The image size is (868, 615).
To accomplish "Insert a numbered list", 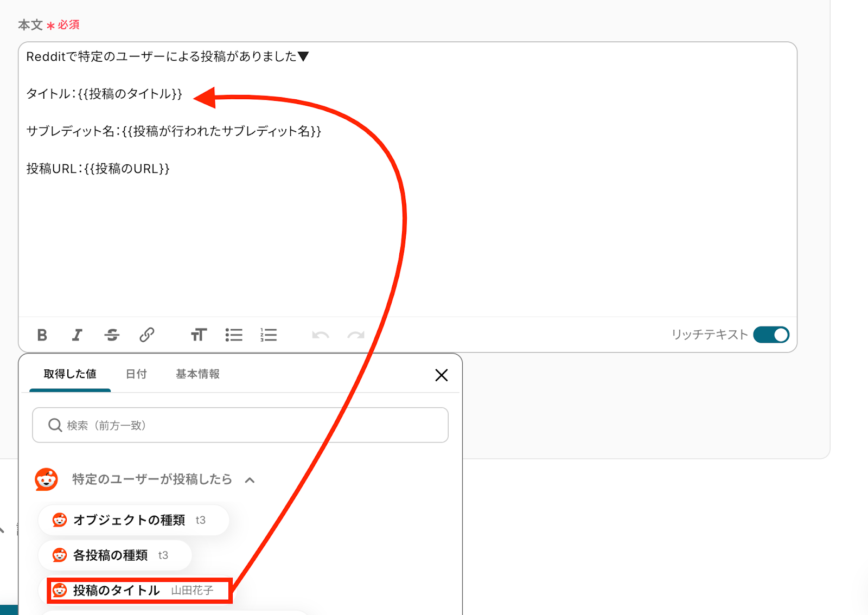I will (x=269, y=335).
